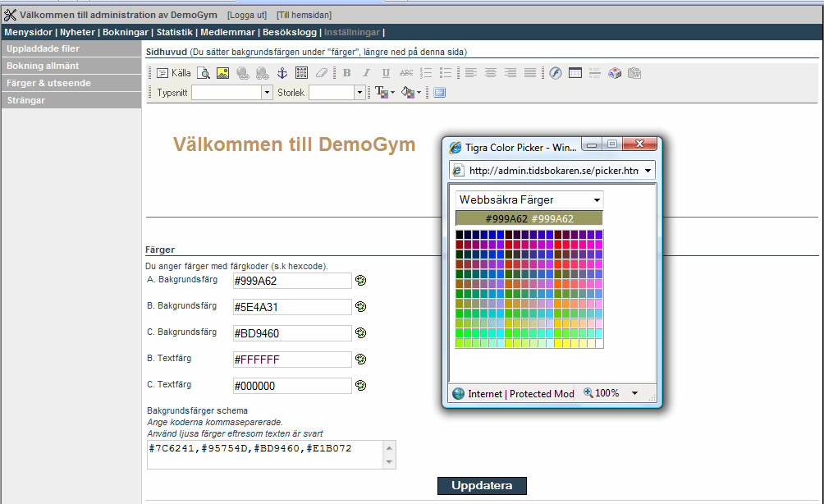Justify the text

click(x=529, y=73)
